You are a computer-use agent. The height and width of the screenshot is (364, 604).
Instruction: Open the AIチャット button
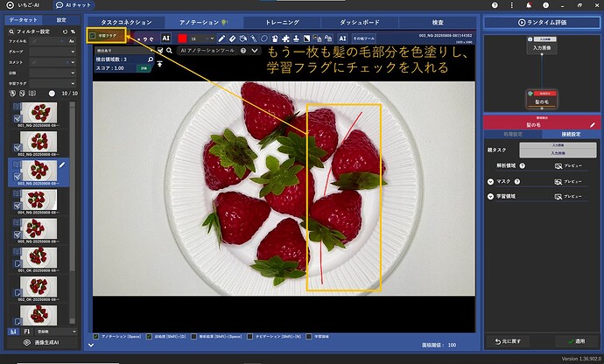pyautogui.click(x=74, y=5)
